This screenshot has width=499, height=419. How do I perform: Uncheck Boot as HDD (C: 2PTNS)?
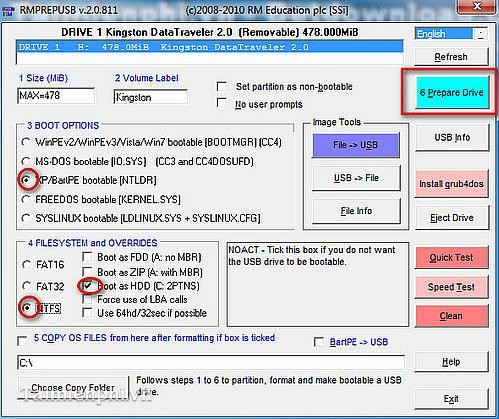[x=88, y=286]
